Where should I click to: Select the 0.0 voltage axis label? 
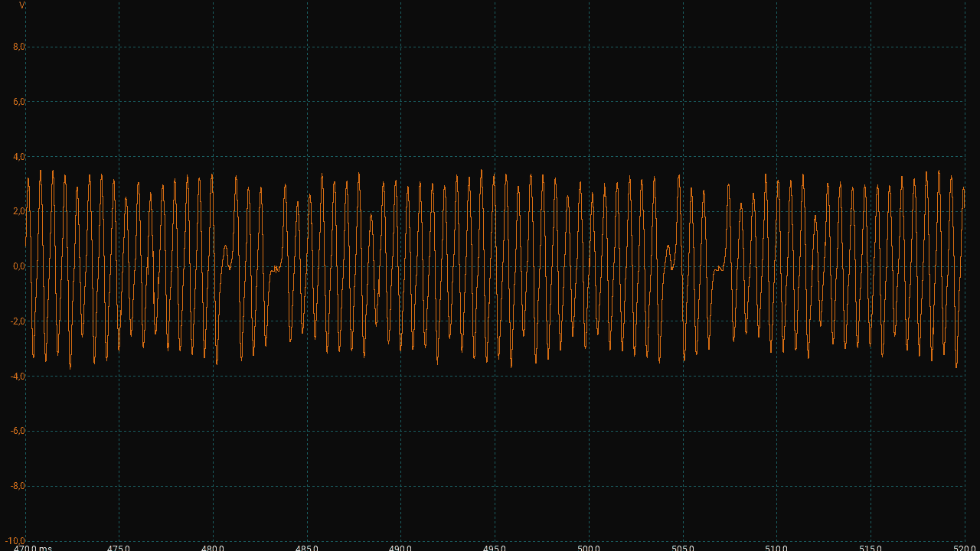pos(19,266)
